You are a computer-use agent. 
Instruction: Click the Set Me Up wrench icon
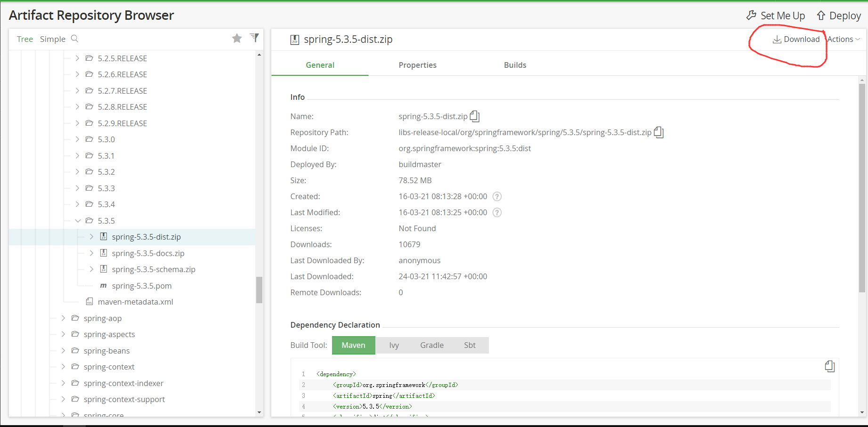(x=751, y=16)
